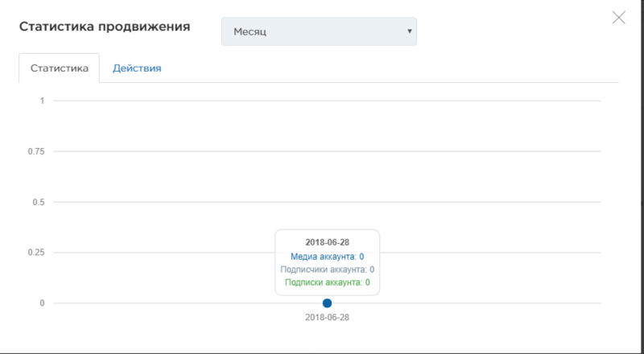Screen dimensions: 644x354
Task: Open the Действия tab
Action: pos(137,68)
